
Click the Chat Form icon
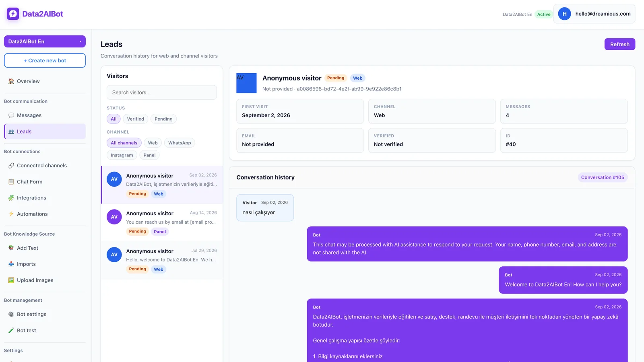[x=11, y=182]
